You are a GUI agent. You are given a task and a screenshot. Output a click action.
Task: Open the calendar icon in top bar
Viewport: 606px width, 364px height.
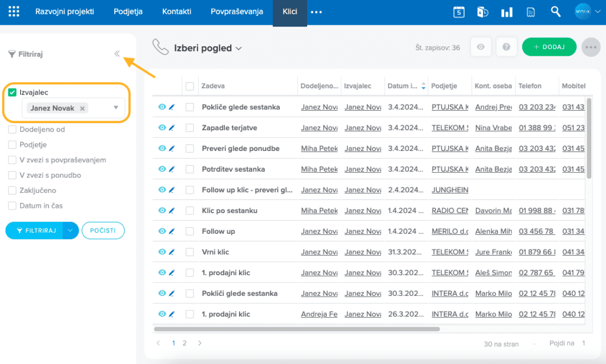(x=459, y=12)
